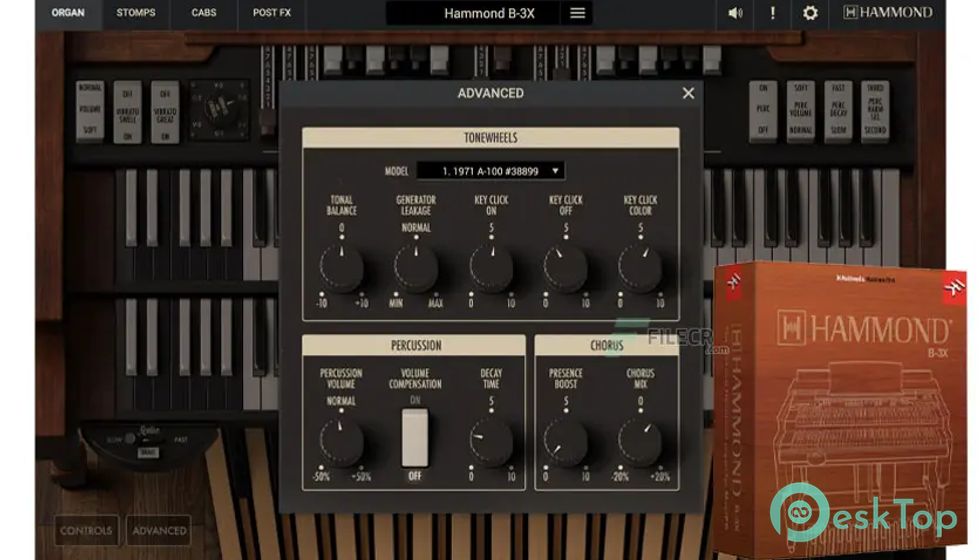Toggle the Vibrato Great tablet switch
Viewport: 980px width, 560px height.
[165, 112]
